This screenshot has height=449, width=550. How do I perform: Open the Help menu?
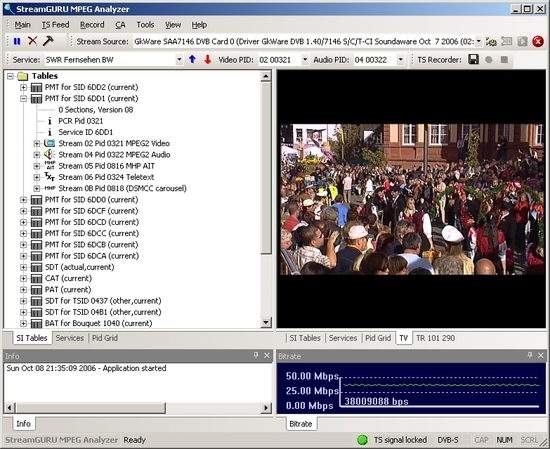tap(199, 25)
